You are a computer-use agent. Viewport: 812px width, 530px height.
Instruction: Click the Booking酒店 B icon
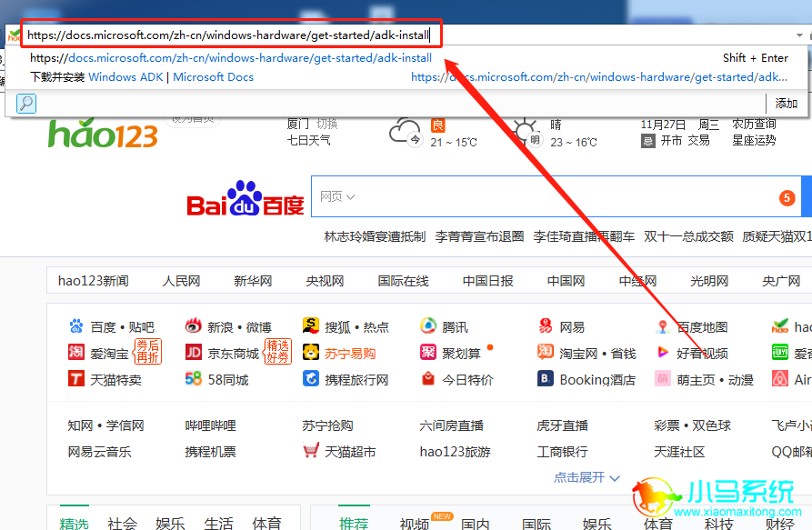(546, 378)
